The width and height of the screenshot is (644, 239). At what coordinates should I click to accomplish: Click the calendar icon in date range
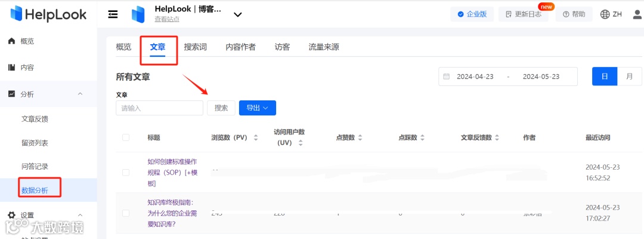[447, 76]
